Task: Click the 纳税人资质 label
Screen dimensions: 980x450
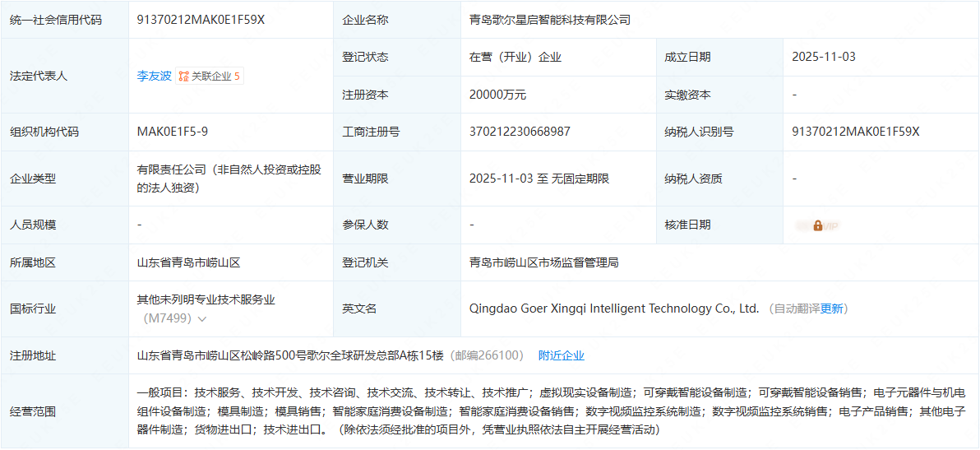Action: 693,179
